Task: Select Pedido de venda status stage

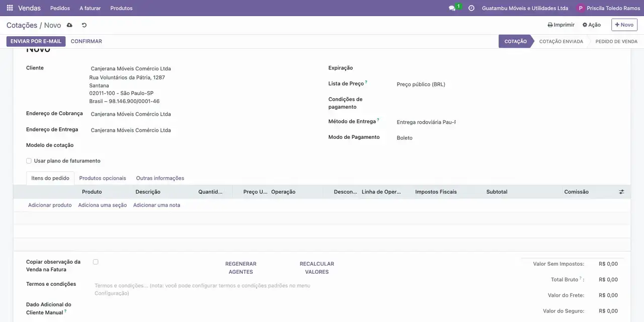Action: point(616,41)
